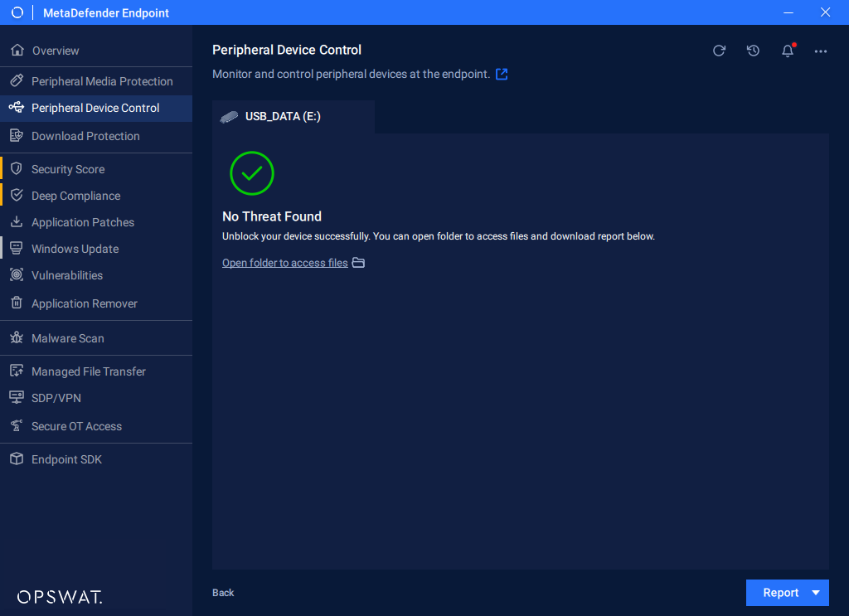Refresh the Peripheral Device Control page
849x616 pixels.
point(719,51)
